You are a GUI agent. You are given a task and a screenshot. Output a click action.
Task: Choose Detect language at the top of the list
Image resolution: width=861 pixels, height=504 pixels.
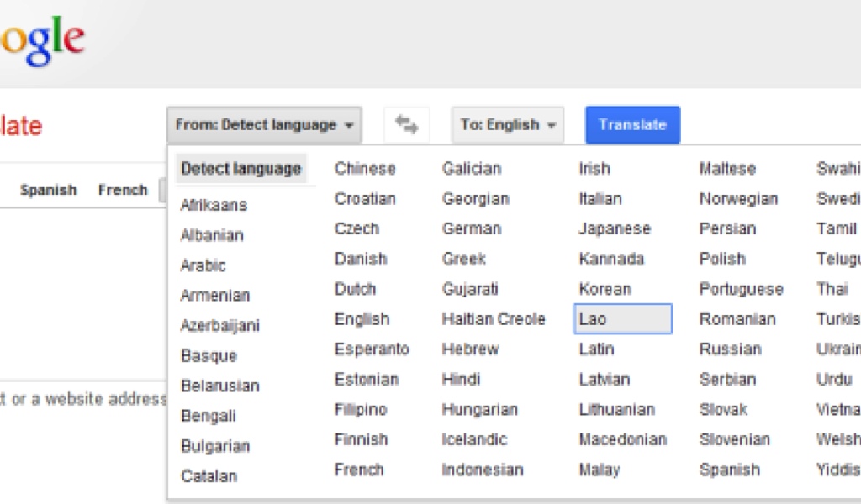click(241, 168)
